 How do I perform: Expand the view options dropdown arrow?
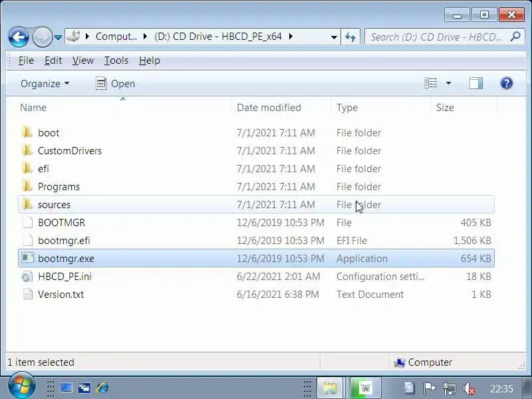coord(448,83)
